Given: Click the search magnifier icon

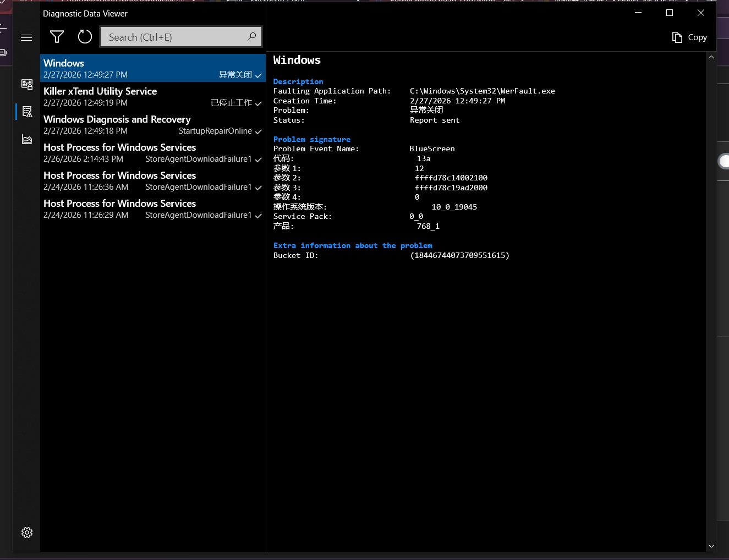Looking at the screenshot, I should [x=251, y=37].
